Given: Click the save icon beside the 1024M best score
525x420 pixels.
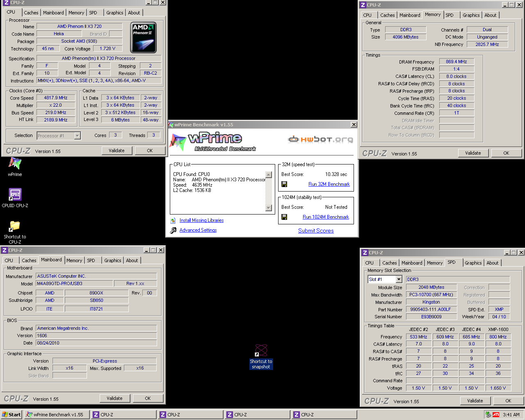Looking at the screenshot, I should tap(284, 217).
